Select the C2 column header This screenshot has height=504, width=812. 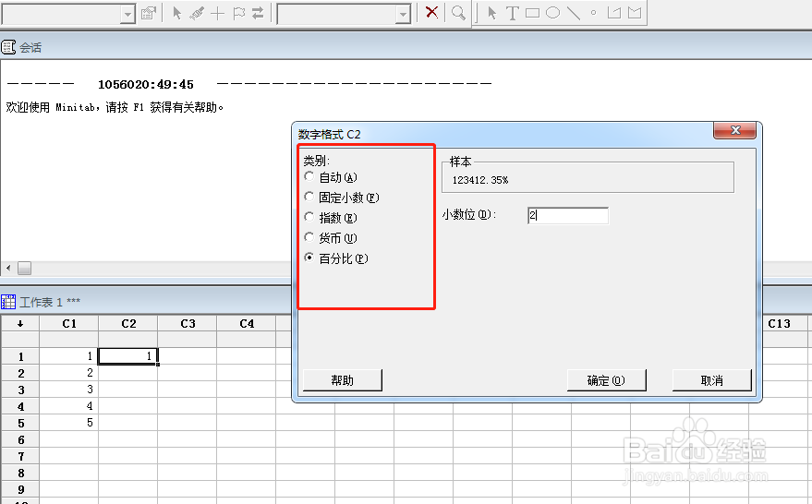(x=127, y=323)
